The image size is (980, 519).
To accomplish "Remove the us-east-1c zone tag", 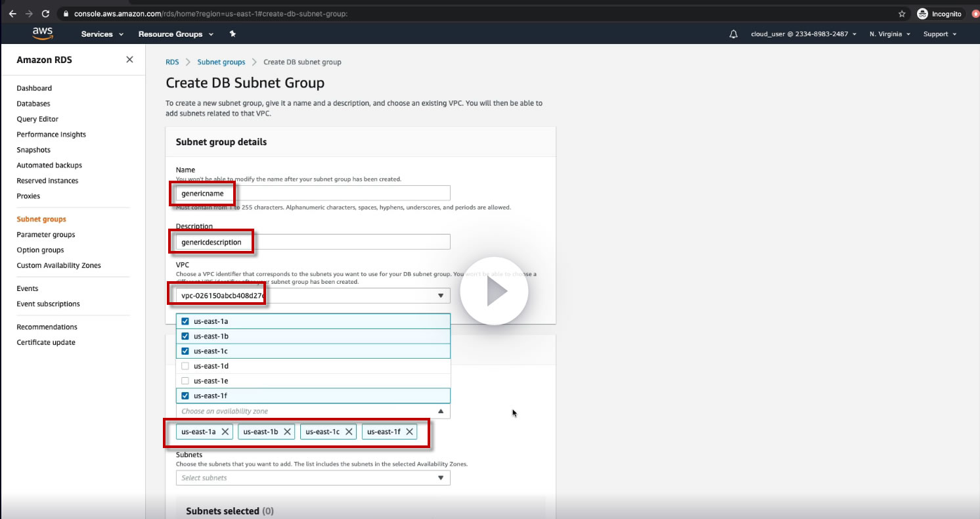I will tap(349, 432).
